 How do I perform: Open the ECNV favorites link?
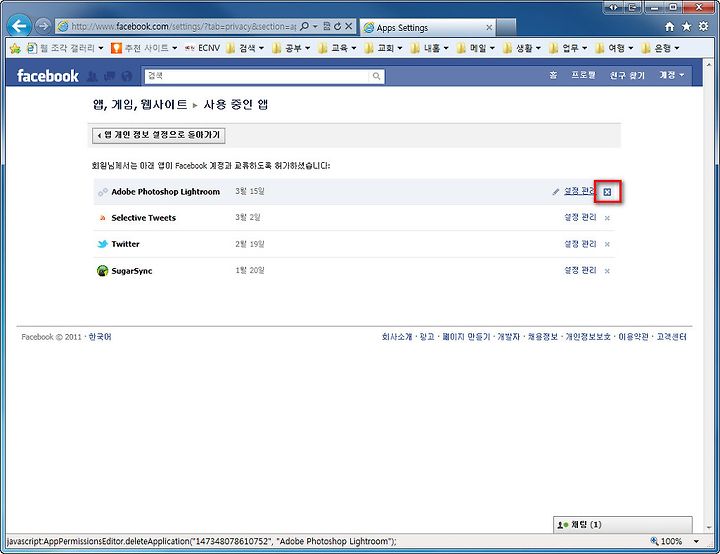click(202, 48)
